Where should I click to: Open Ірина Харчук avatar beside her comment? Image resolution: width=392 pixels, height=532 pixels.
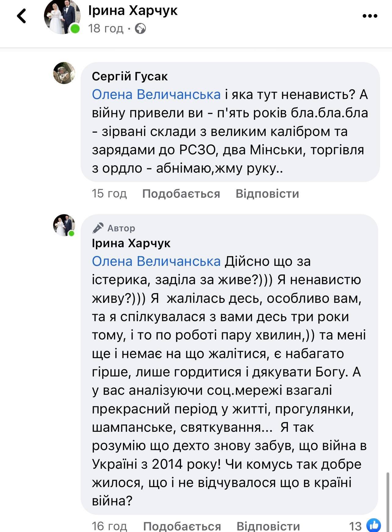point(64,225)
